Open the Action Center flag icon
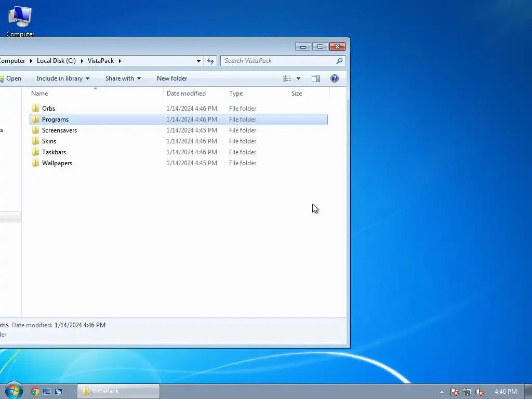This screenshot has height=399, width=532. 454,392
